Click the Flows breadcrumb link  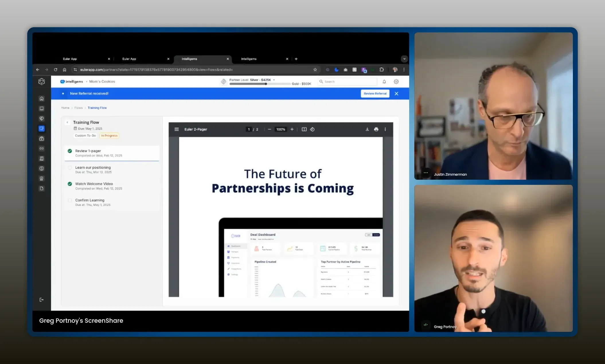click(78, 108)
